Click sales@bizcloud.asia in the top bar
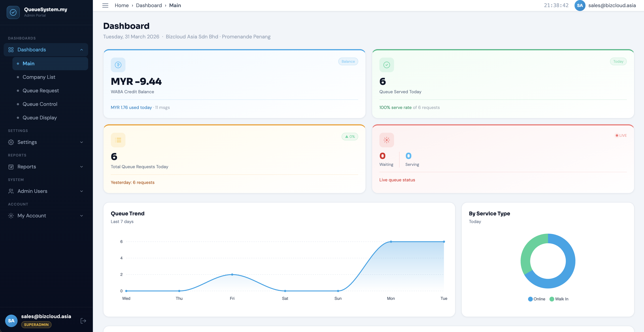The width and height of the screenshot is (644, 332). coord(612,5)
